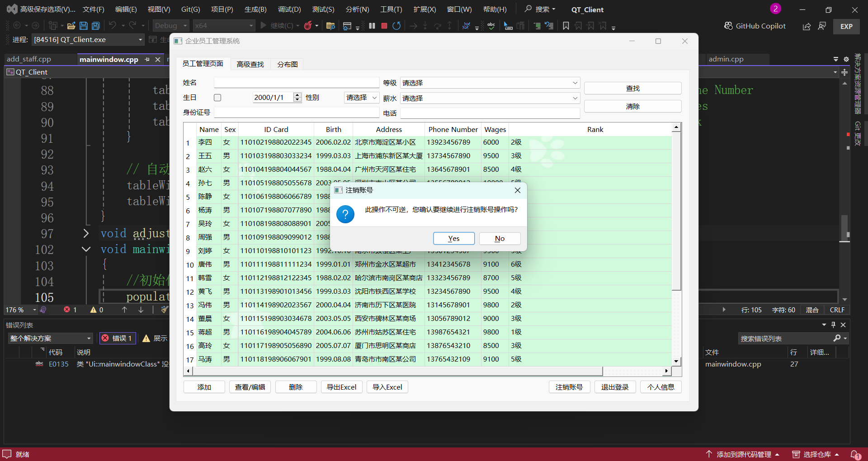Toggle bookmark using the bookmark icon

566,26
